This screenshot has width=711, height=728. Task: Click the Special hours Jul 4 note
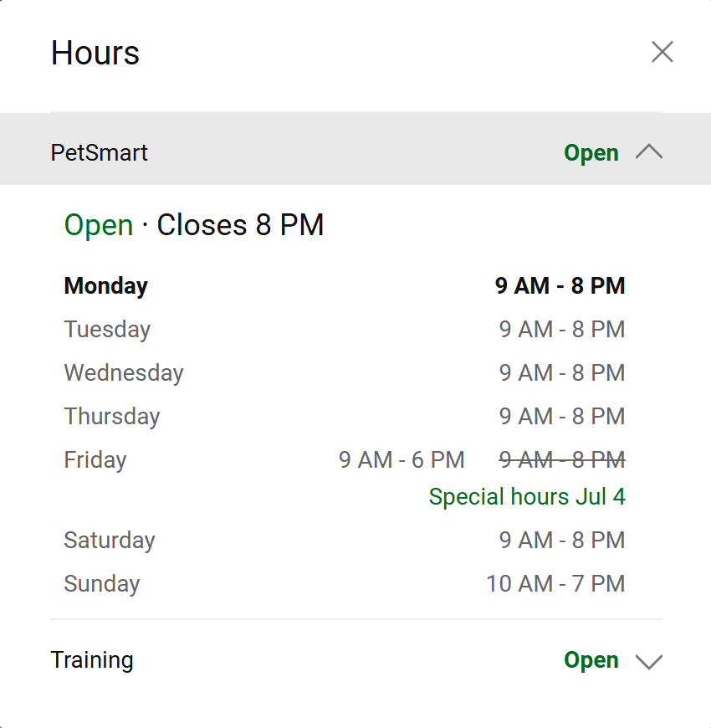526,497
